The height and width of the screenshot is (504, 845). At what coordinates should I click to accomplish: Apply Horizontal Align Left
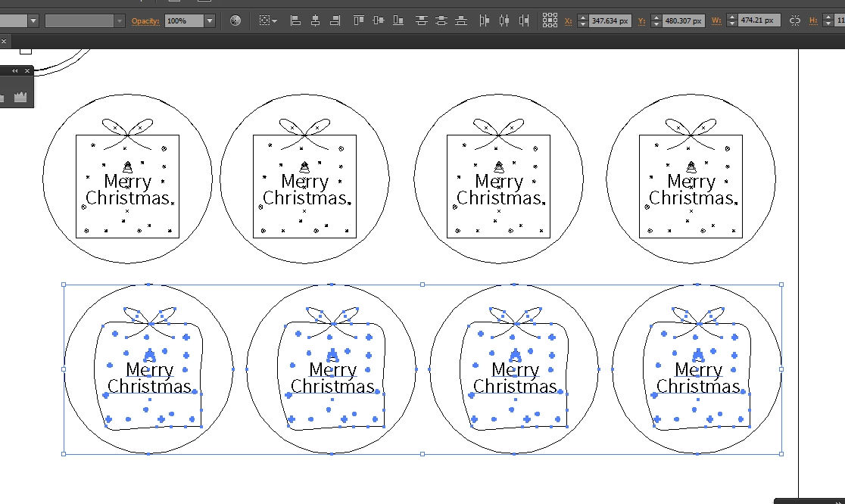click(x=295, y=21)
